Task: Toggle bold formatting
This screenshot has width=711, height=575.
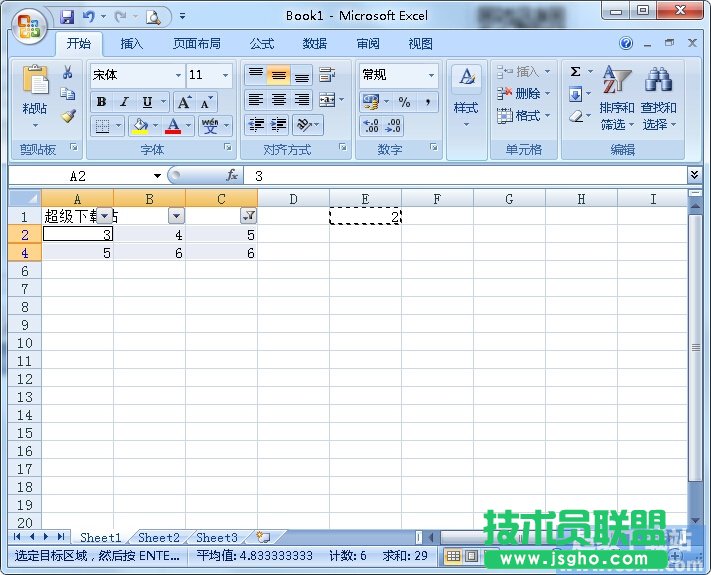Action: [101, 102]
